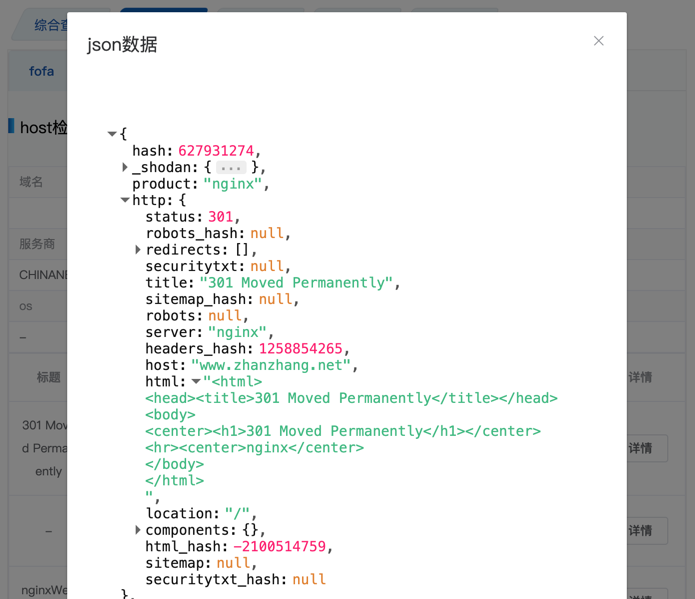Expand the redirects array node
Screen dimensions: 695x599
[x=138, y=250]
